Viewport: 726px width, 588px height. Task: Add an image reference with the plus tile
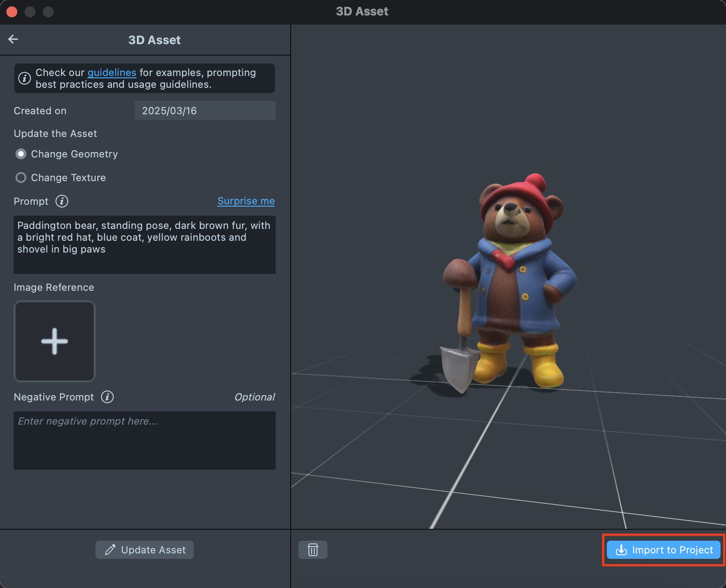tap(55, 341)
